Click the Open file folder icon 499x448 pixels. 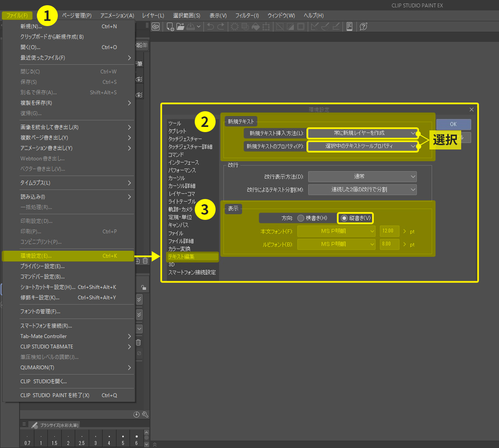[181, 27]
